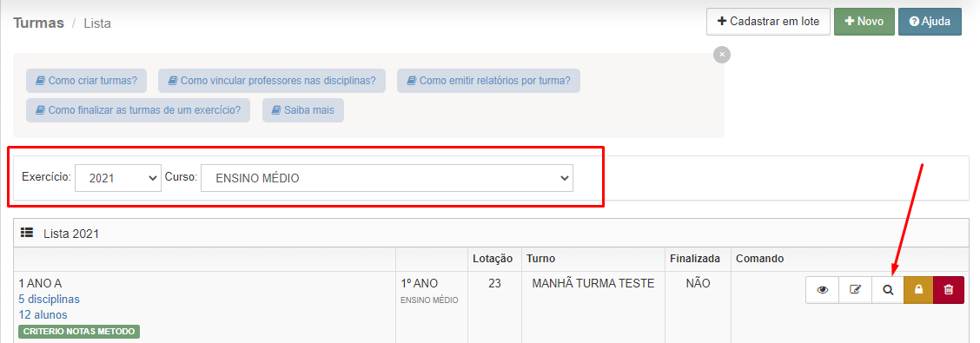
Task: Click the CRITERIO NOTAS METODO badge
Action: click(79, 331)
